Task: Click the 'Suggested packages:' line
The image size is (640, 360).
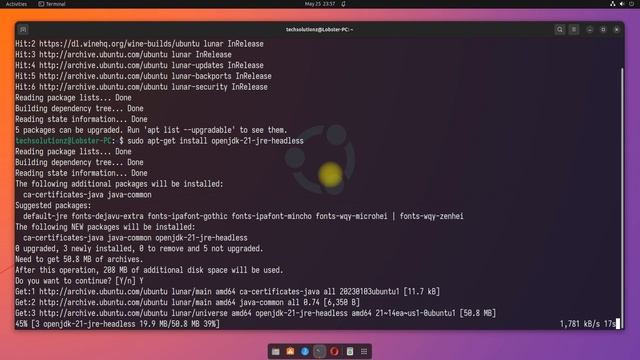Action: tap(53, 205)
